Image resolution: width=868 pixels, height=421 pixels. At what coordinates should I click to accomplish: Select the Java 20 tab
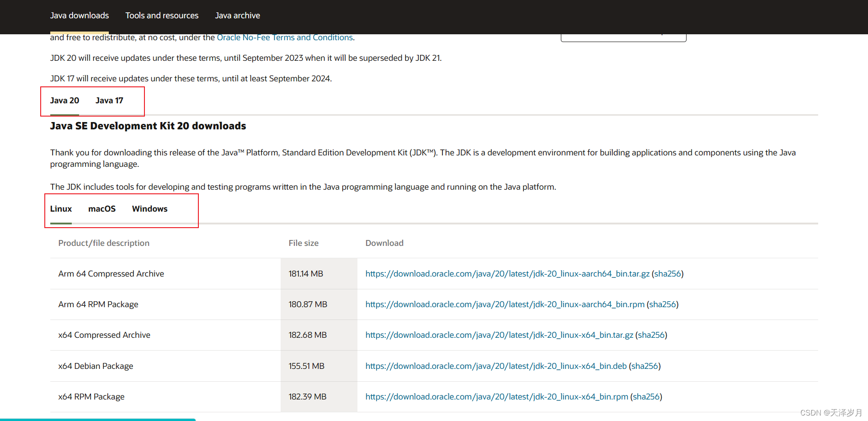64,101
